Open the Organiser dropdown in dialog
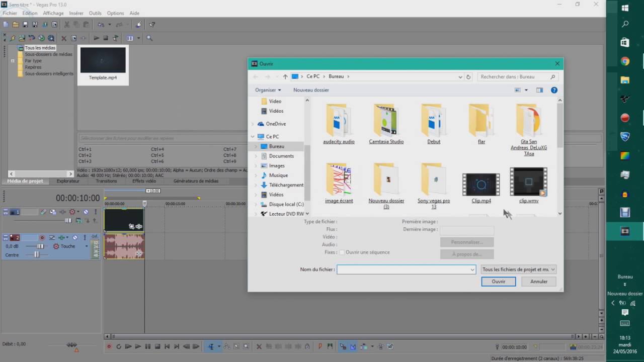This screenshot has height=362, width=644. [268, 90]
